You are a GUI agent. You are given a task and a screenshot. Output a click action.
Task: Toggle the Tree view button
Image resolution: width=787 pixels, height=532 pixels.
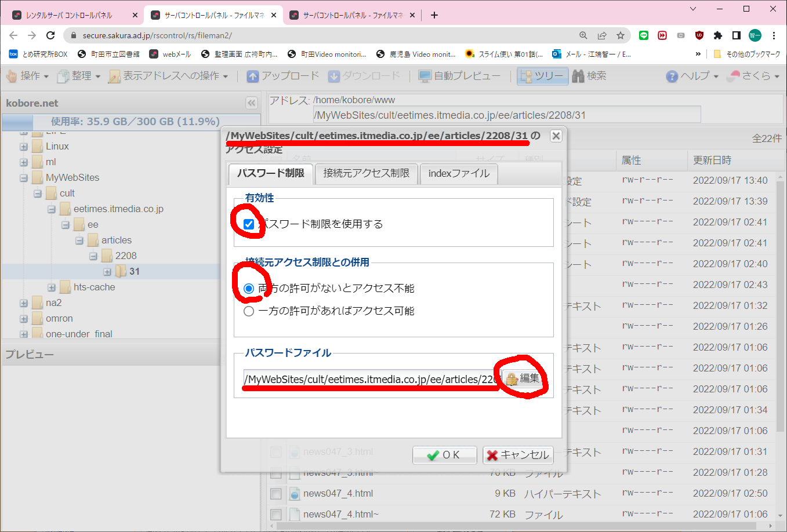pos(542,76)
